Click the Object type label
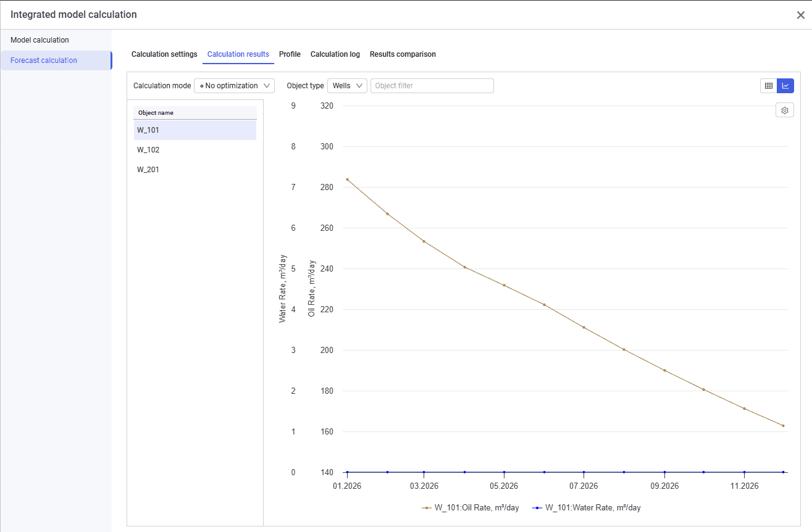The height and width of the screenshot is (532, 812). coord(305,86)
